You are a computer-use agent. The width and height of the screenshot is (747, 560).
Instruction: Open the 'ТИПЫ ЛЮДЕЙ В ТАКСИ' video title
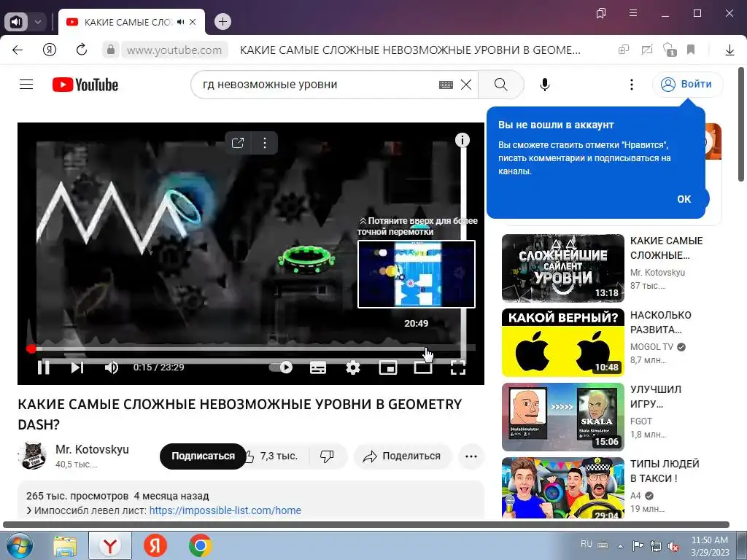665,471
